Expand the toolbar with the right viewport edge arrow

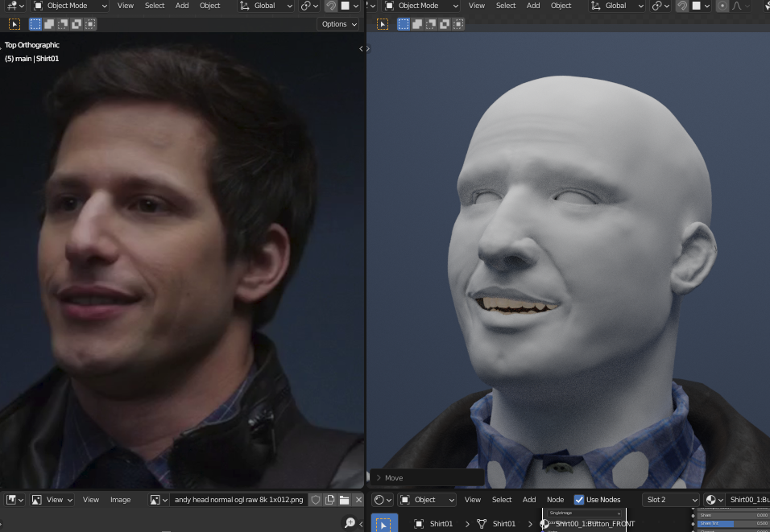click(368, 48)
